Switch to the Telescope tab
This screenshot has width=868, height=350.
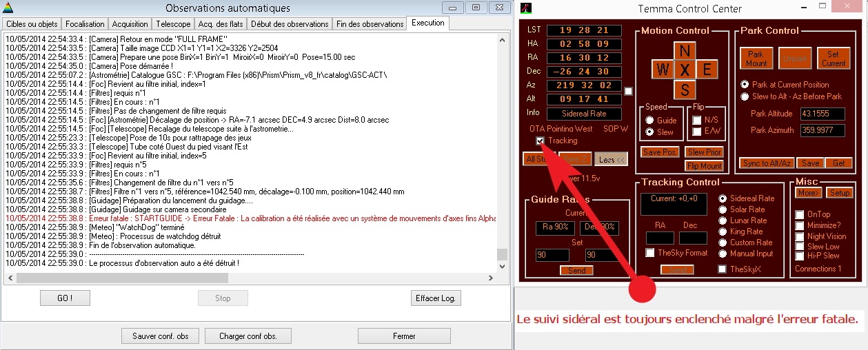(x=173, y=24)
